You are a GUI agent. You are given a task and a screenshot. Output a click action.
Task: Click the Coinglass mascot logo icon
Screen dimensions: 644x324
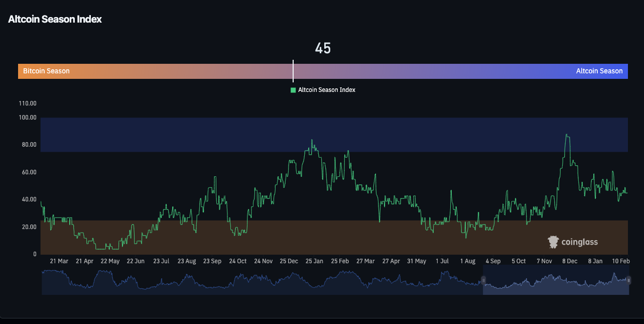tap(554, 242)
